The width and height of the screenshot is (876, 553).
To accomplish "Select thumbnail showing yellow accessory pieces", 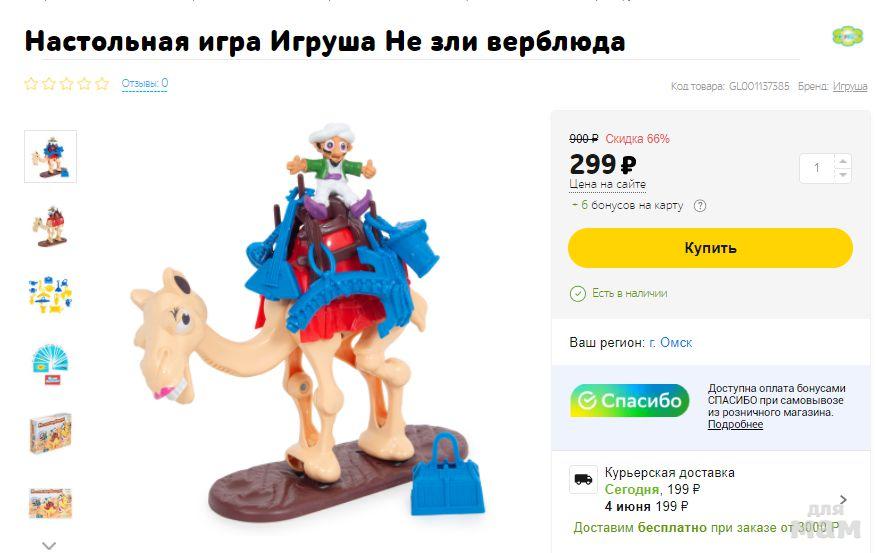I will [50, 294].
